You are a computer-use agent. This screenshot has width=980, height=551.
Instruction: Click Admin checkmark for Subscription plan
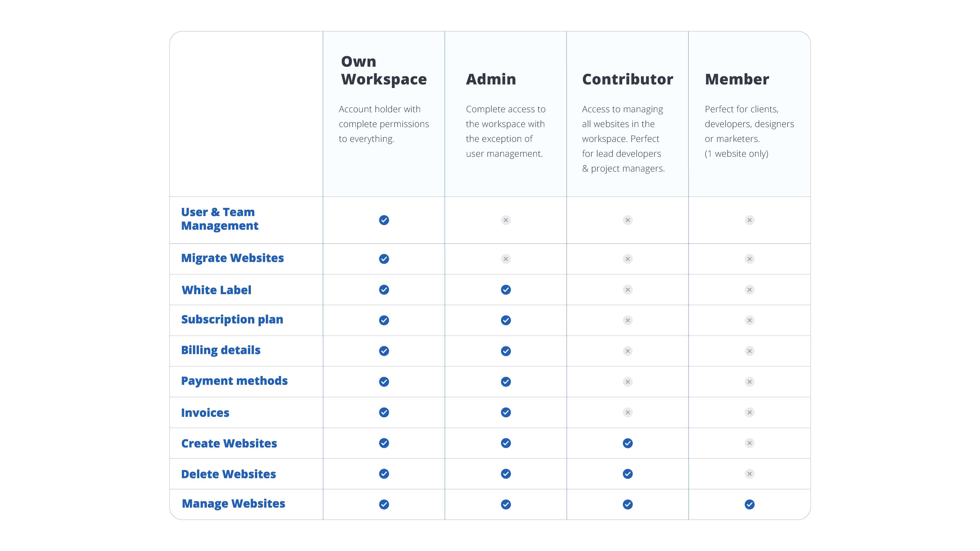click(x=506, y=320)
